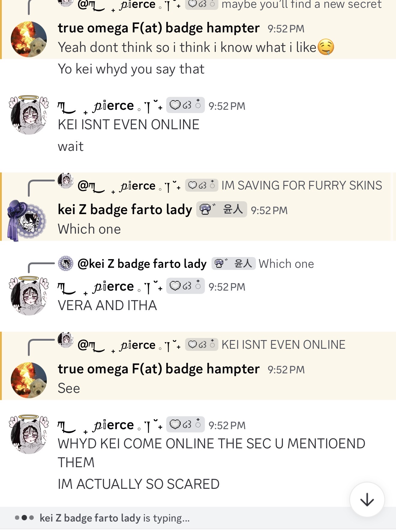The image size is (396, 532).
Task: Open pierce's avatar beside VERA AND ITHA
Action: pos(29,296)
